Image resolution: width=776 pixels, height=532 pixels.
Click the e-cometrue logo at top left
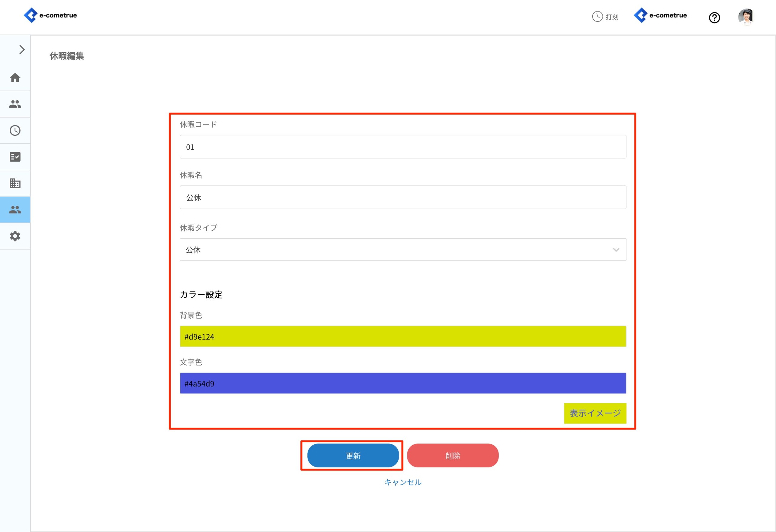(x=50, y=15)
